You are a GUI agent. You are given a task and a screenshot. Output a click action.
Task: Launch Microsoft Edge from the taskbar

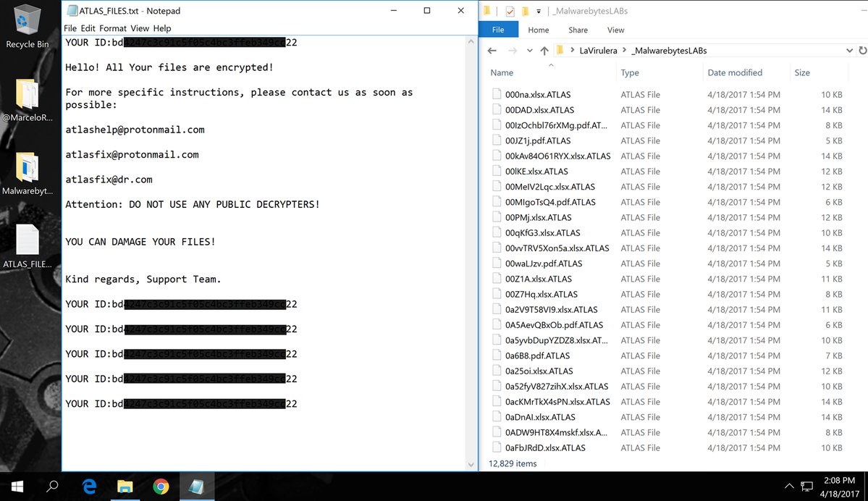(88, 486)
